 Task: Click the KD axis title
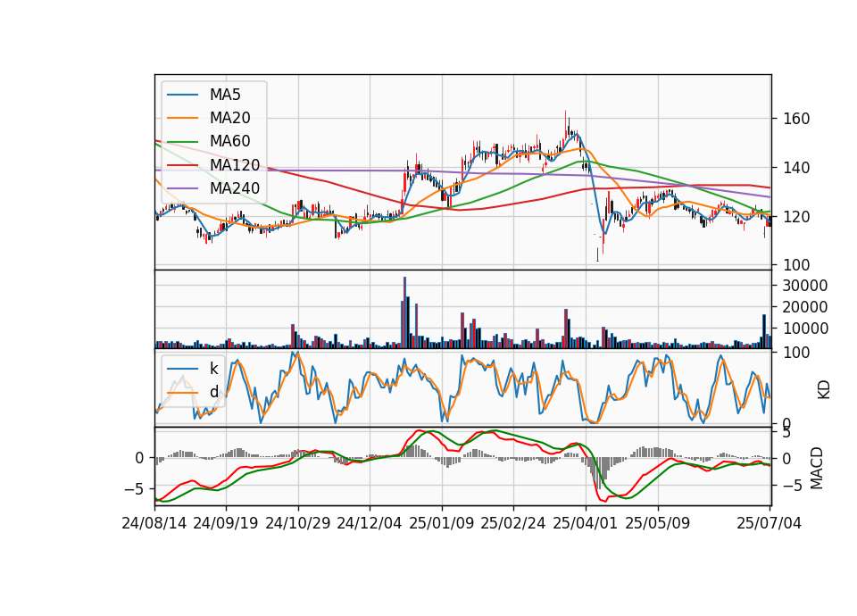(x=823, y=389)
